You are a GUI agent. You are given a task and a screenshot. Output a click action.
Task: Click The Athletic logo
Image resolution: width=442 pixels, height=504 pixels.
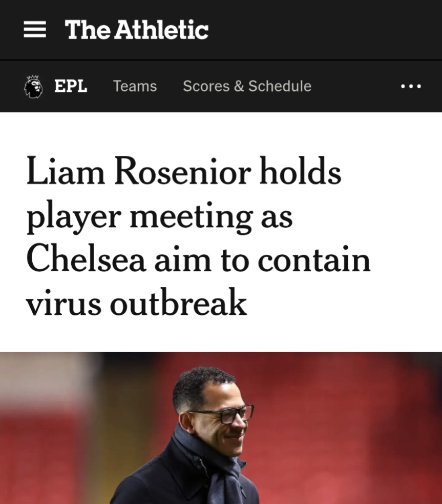[137, 30]
